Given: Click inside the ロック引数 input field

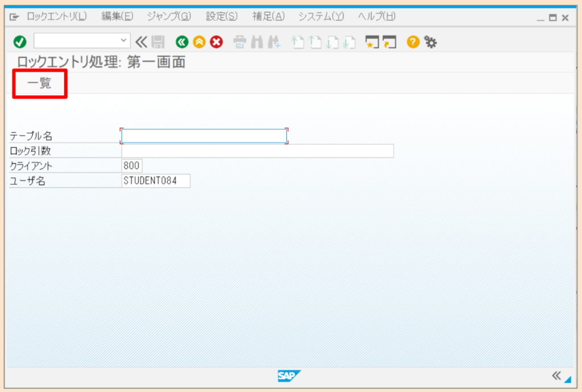Looking at the screenshot, I should [256, 151].
